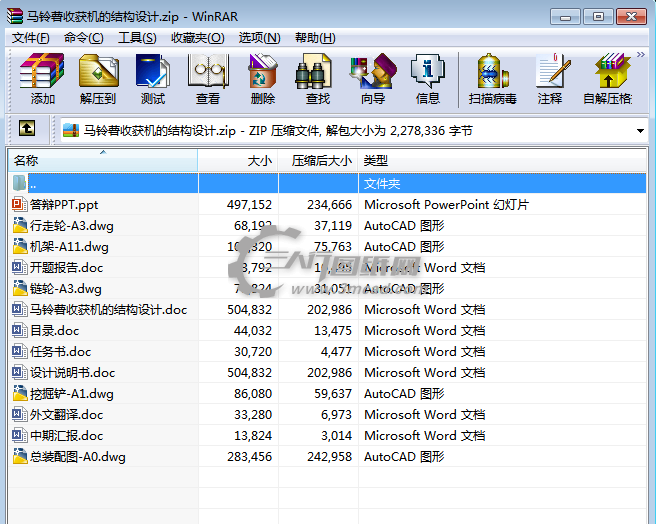Click the AutoCAD icon of 挖掘铲-A1.dwg
The image size is (656, 524).
[20, 393]
